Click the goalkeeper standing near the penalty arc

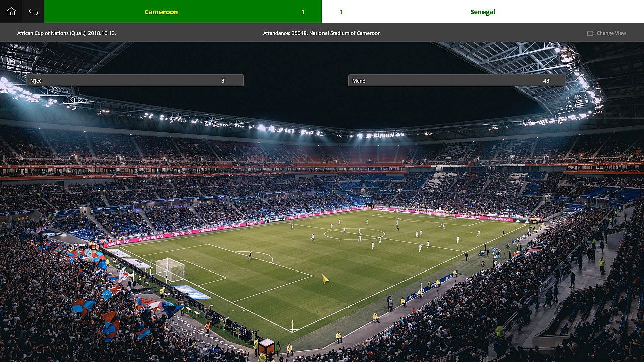(x=250, y=256)
